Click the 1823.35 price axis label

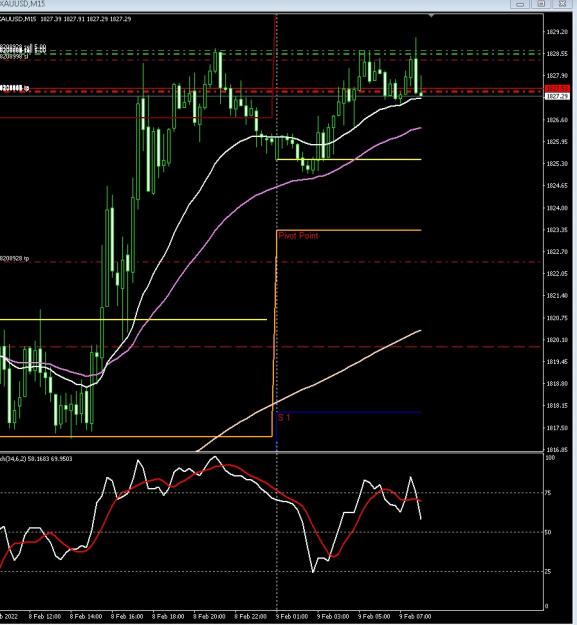[x=557, y=230]
